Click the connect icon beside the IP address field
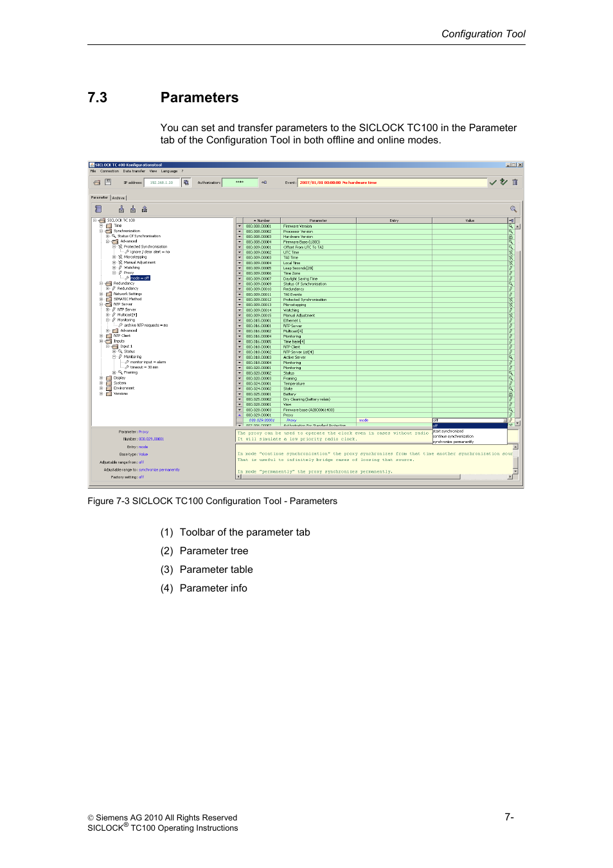 pos(186,183)
